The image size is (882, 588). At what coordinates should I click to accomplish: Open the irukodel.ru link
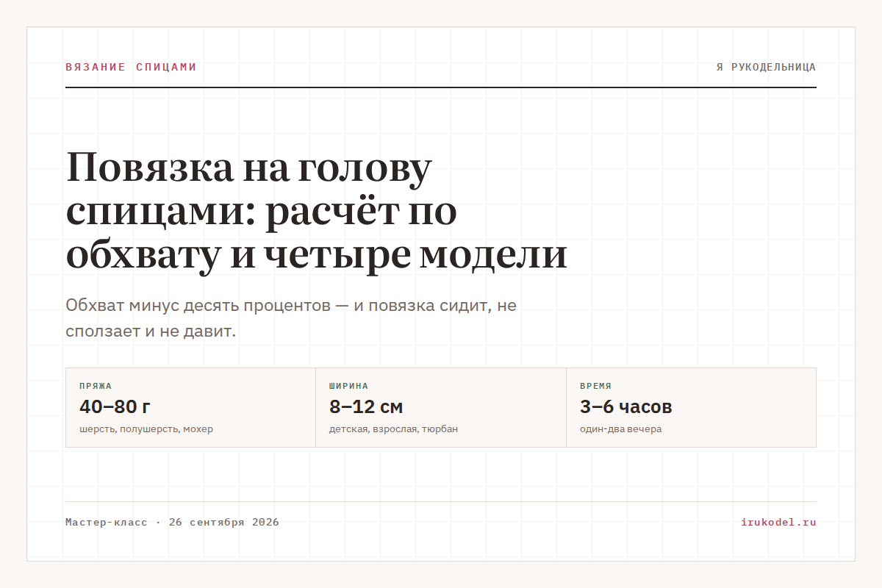[778, 523]
